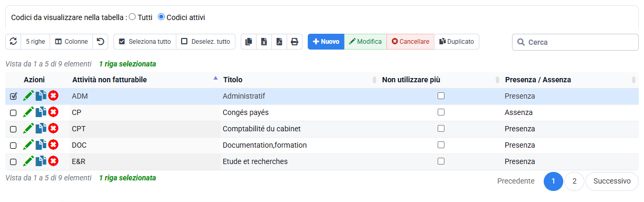This screenshot has width=644, height=202.
Task: Check the CP row selection checkbox
Action: [x=13, y=112]
